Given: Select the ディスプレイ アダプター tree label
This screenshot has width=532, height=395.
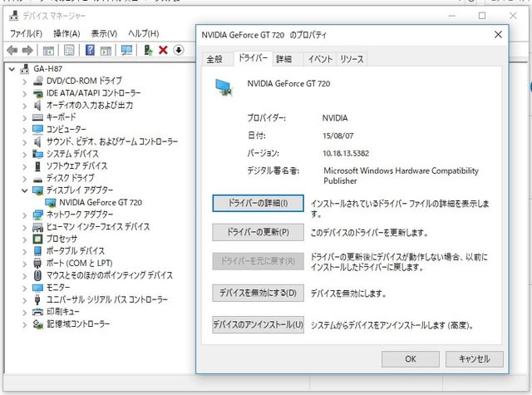Looking at the screenshot, I should tap(80, 190).
